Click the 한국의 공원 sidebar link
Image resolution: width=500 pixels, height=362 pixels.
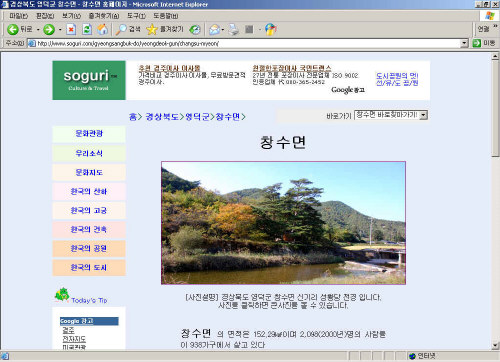coord(89,249)
